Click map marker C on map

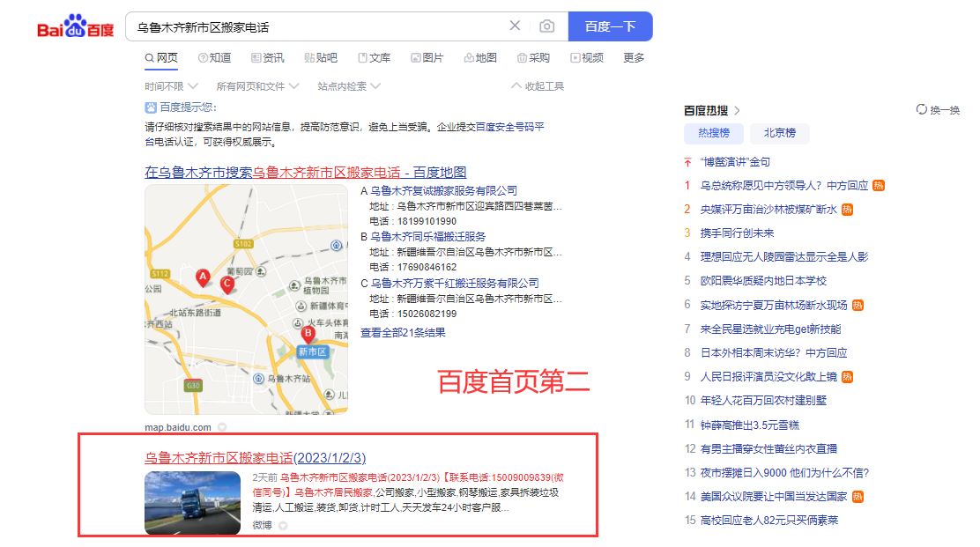coord(226,284)
